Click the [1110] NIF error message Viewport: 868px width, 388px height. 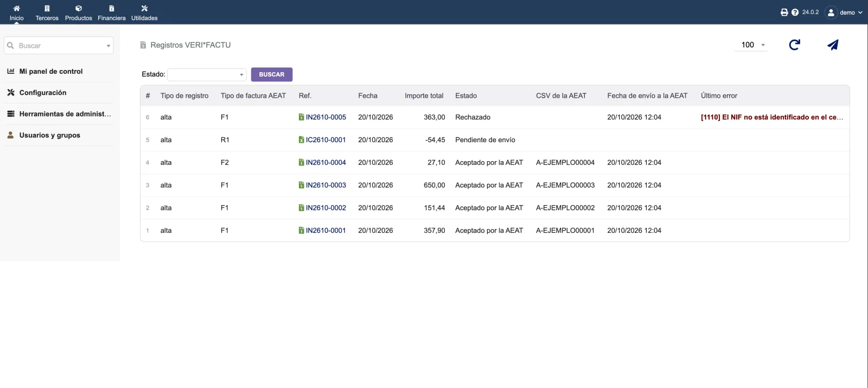coord(772,117)
